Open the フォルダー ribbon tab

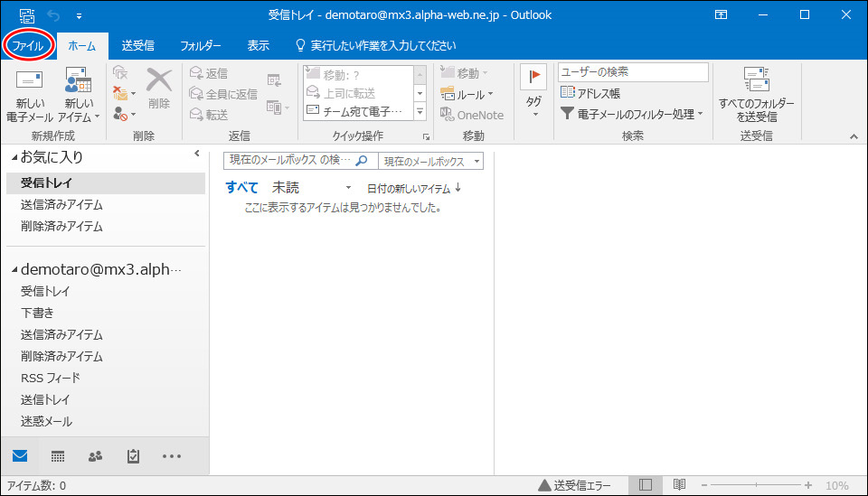click(201, 46)
